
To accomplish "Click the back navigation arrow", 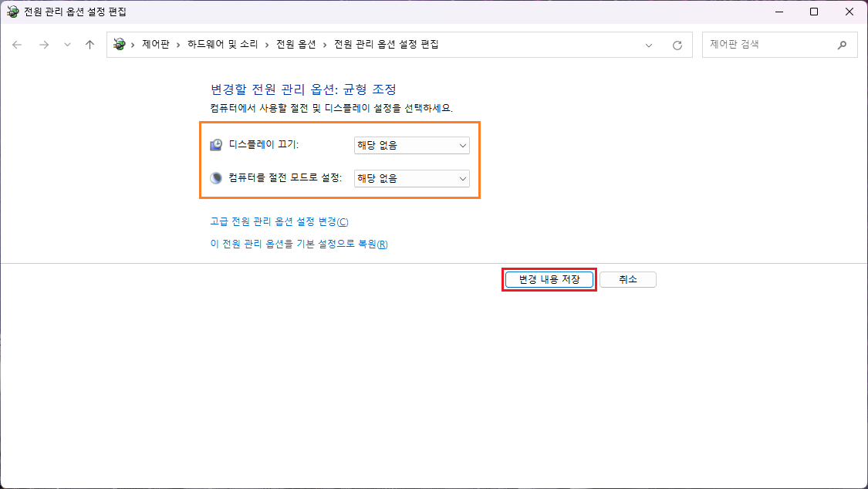I will coord(17,45).
